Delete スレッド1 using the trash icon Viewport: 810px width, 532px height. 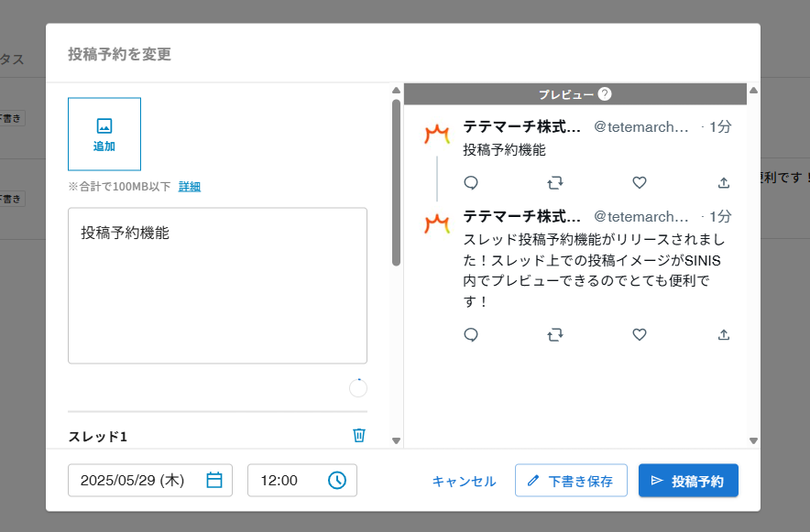click(359, 437)
